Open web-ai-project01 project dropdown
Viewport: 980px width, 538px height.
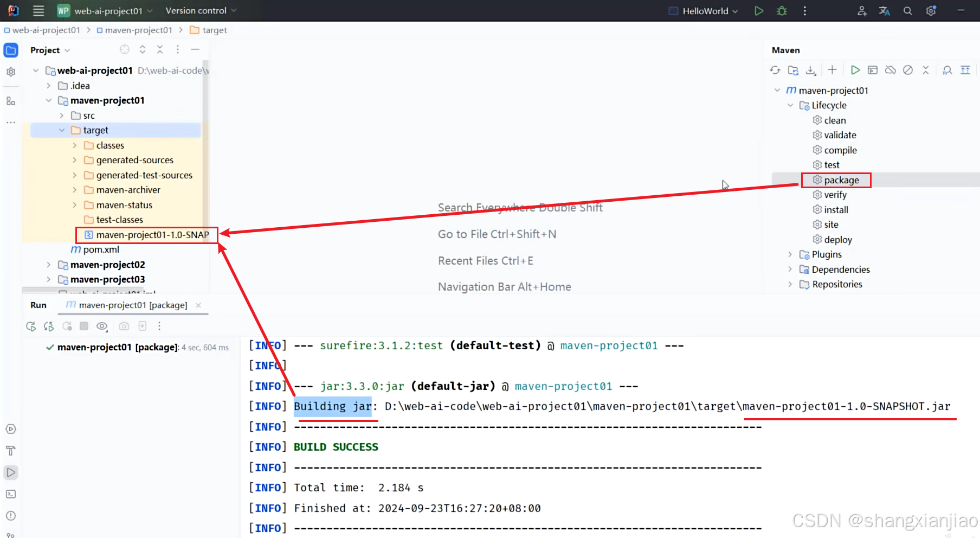click(106, 11)
